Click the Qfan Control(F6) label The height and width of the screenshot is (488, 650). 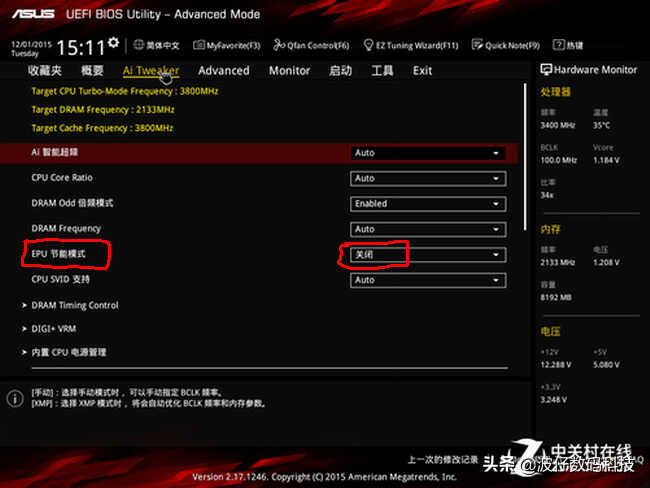point(318,46)
